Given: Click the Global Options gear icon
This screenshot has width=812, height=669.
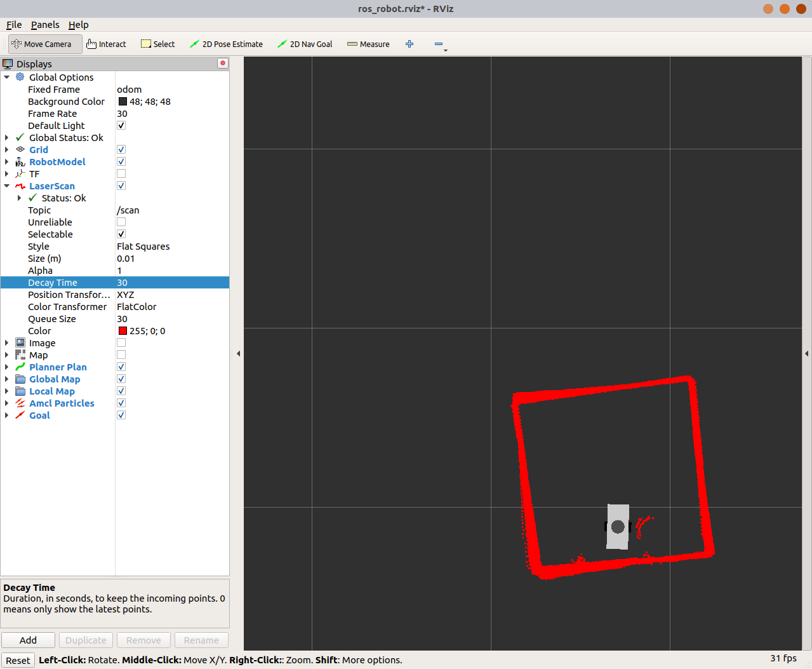Looking at the screenshot, I should [20, 77].
